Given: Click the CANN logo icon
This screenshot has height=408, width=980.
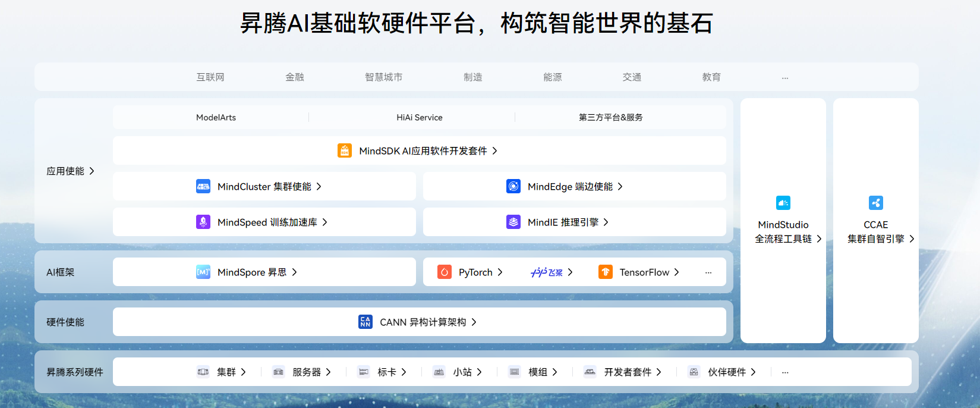Looking at the screenshot, I should pyautogui.click(x=365, y=322).
